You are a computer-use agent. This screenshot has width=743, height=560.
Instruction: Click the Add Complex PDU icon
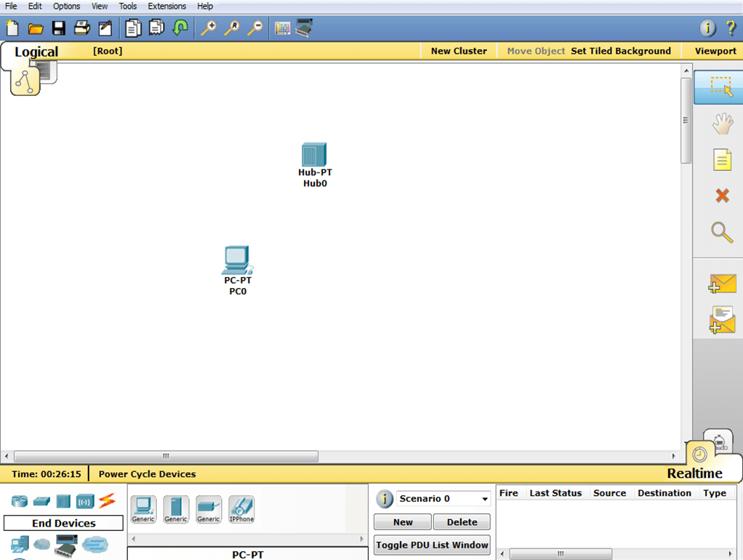(x=722, y=320)
